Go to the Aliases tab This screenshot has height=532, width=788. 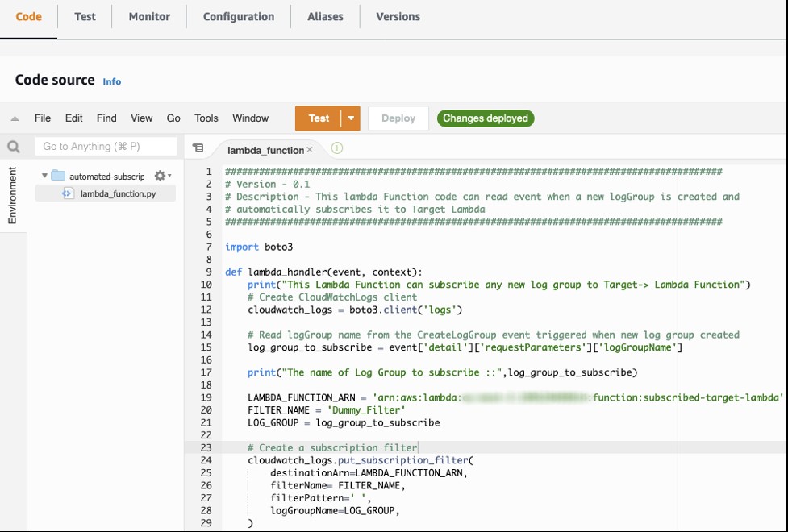pos(325,17)
